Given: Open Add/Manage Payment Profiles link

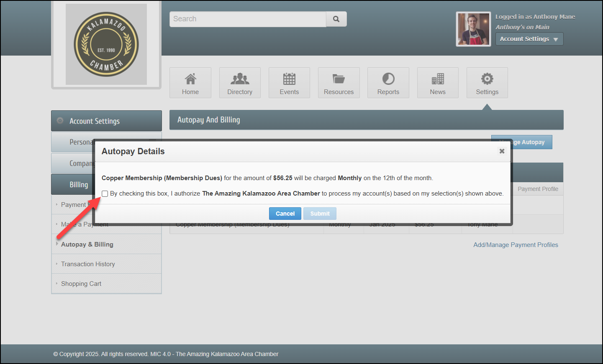Looking at the screenshot, I should tap(516, 245).
